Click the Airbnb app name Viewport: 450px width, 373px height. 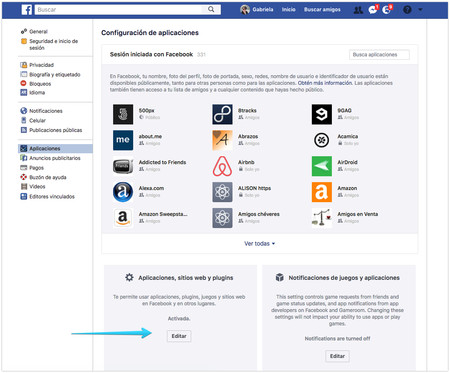coord(246,162)
